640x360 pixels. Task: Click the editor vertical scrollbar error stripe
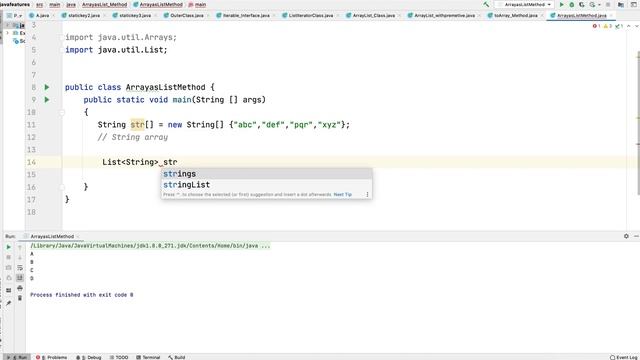[638, 122]
